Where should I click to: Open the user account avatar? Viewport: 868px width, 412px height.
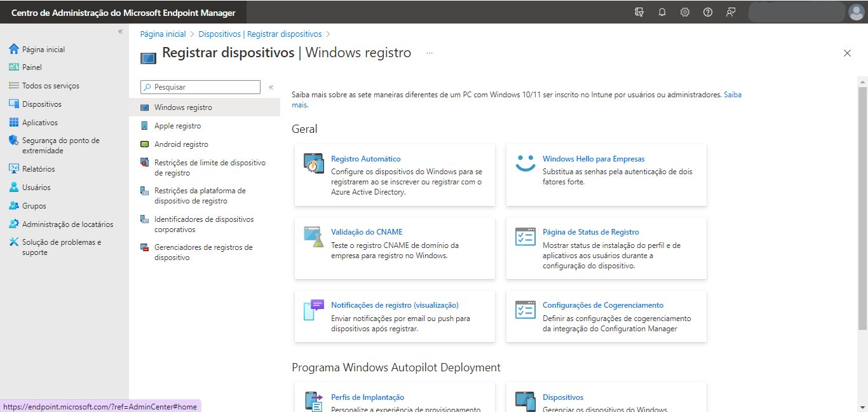pos(855,12)
